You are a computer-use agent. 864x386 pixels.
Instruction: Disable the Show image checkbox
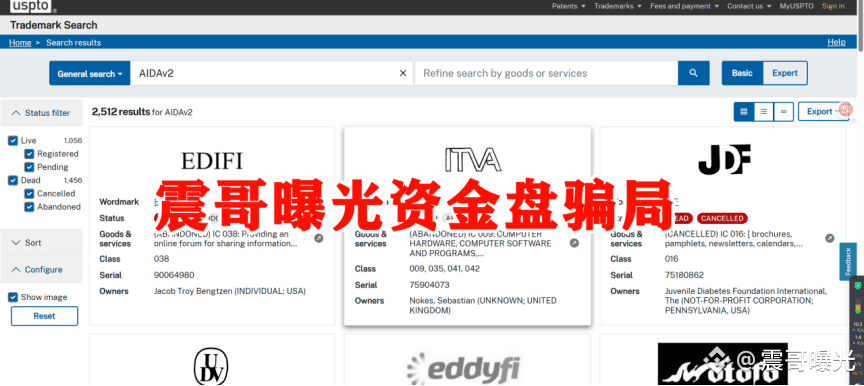[13, 297]
